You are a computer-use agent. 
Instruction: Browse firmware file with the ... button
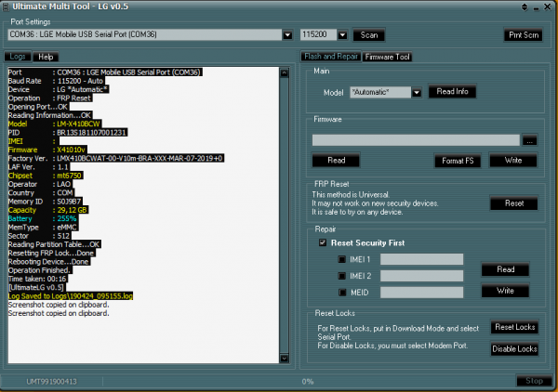[x=529, y=140]
